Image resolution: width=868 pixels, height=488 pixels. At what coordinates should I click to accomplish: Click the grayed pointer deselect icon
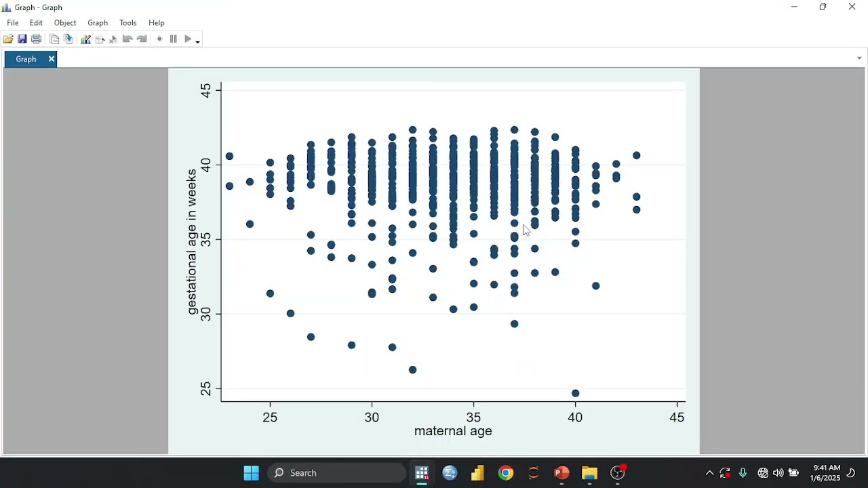point(113,39)
